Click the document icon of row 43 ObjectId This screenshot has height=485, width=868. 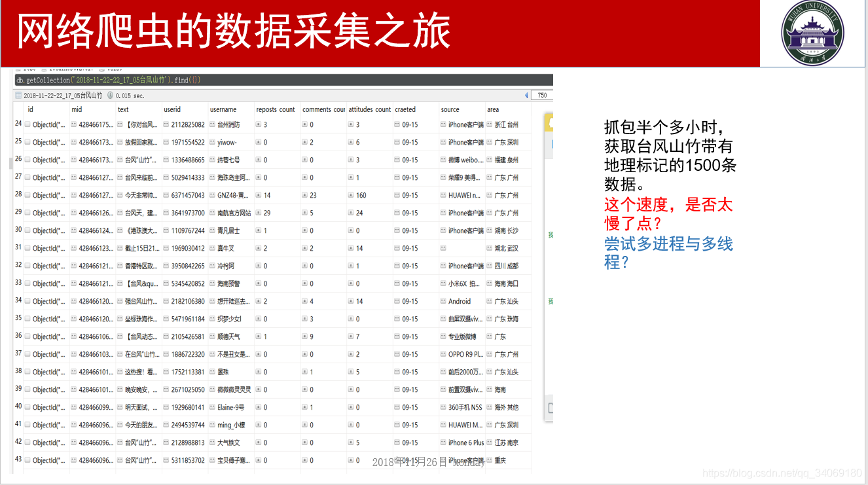(27, 460)
